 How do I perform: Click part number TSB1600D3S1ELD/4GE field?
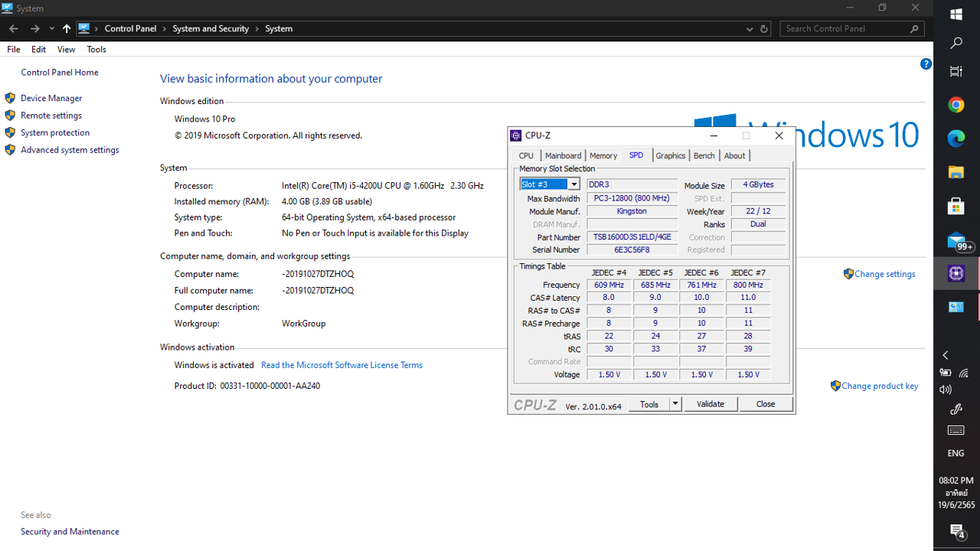click(632, 237)
